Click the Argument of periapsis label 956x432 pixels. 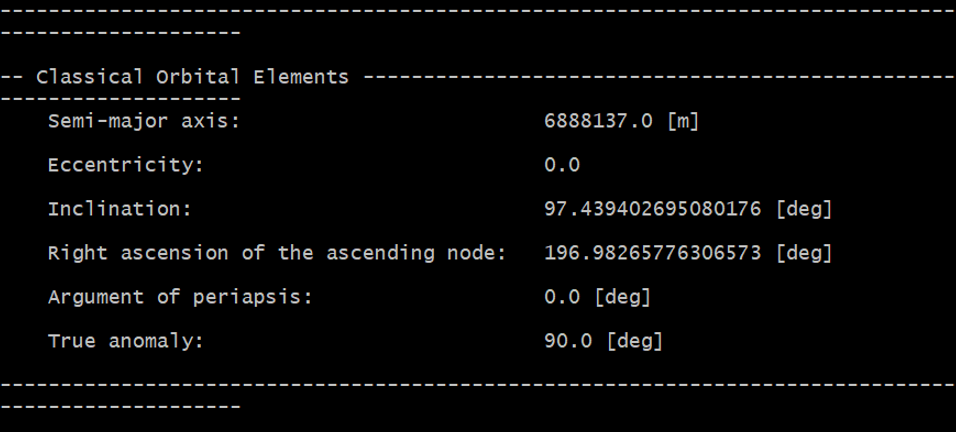tap(180, 298)
